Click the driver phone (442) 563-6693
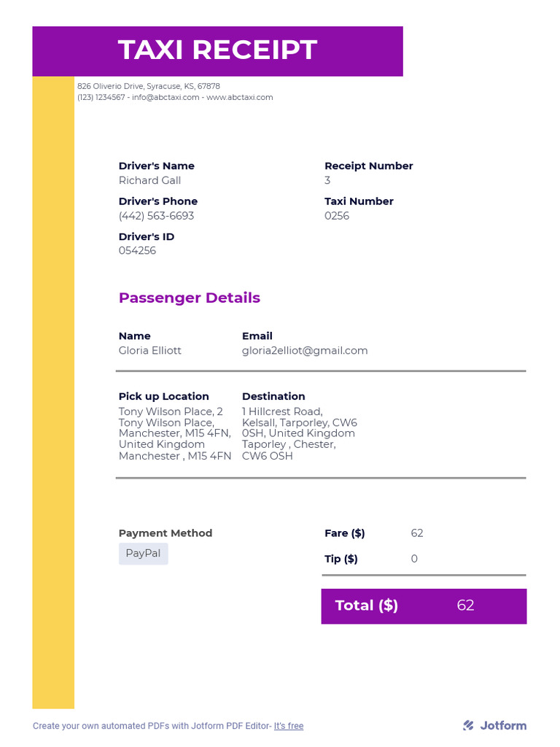560x747 pixels. [156, 216]
